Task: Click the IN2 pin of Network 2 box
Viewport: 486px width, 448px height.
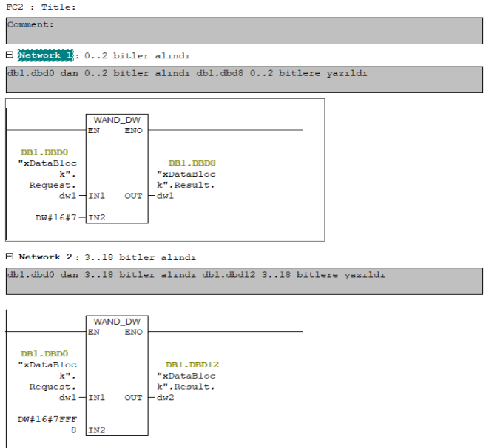Action: point(97,430)
